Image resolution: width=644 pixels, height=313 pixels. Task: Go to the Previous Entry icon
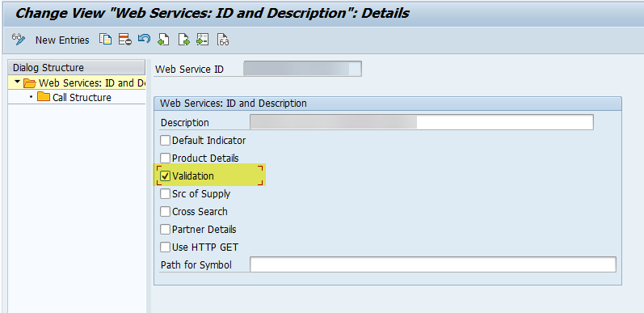point(163,40)
